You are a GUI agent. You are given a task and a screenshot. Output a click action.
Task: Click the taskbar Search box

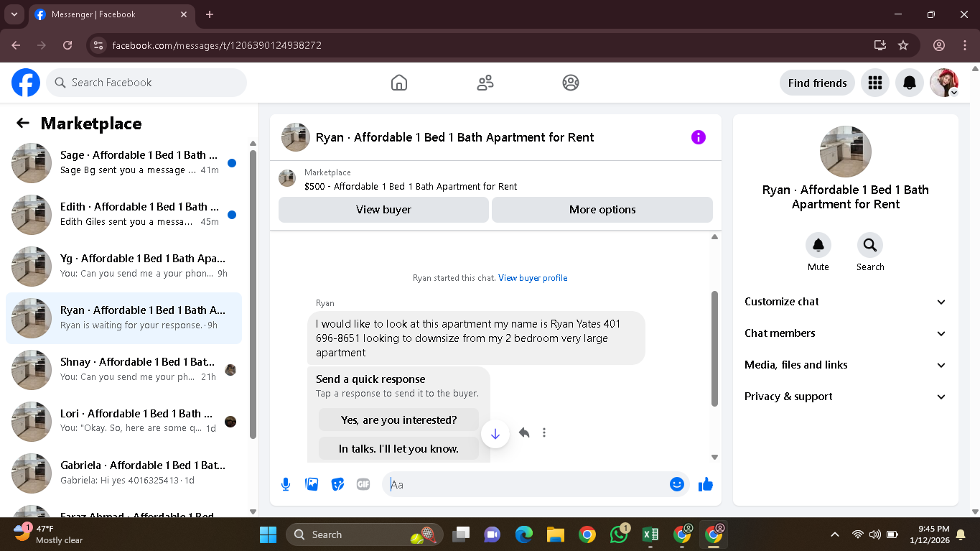365,534
